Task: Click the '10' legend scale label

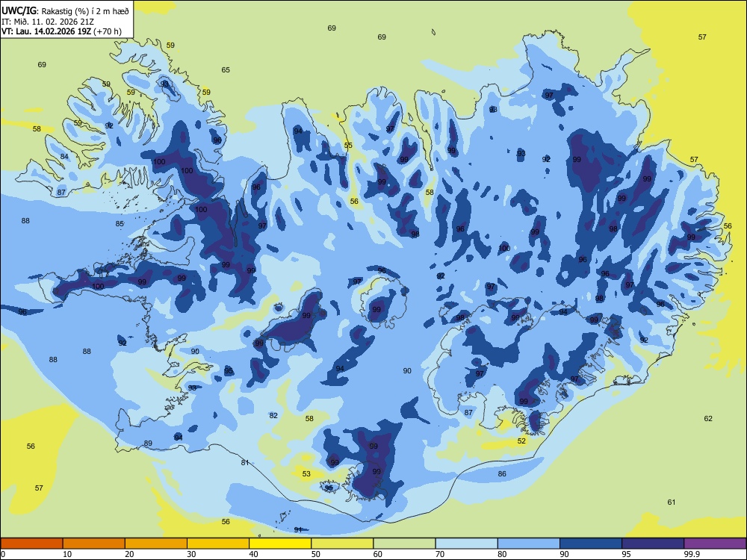Action: click(x=67, y=554)
